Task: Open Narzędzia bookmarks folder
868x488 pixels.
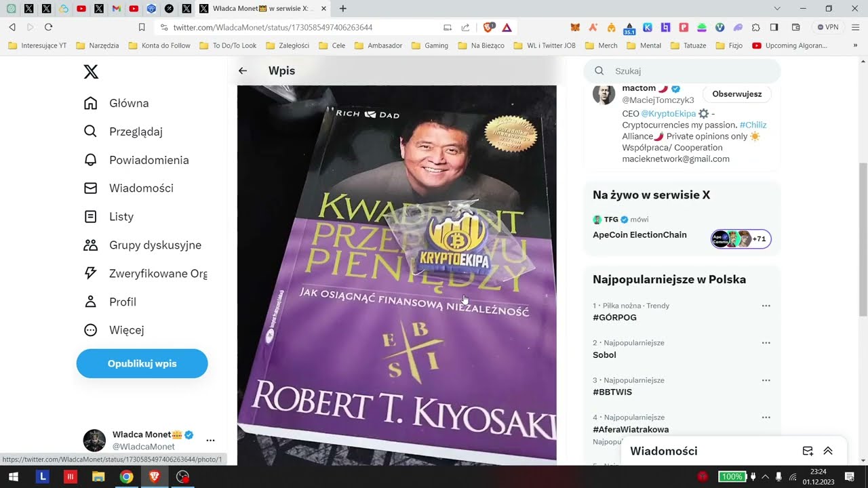Action: click(98, 45)
